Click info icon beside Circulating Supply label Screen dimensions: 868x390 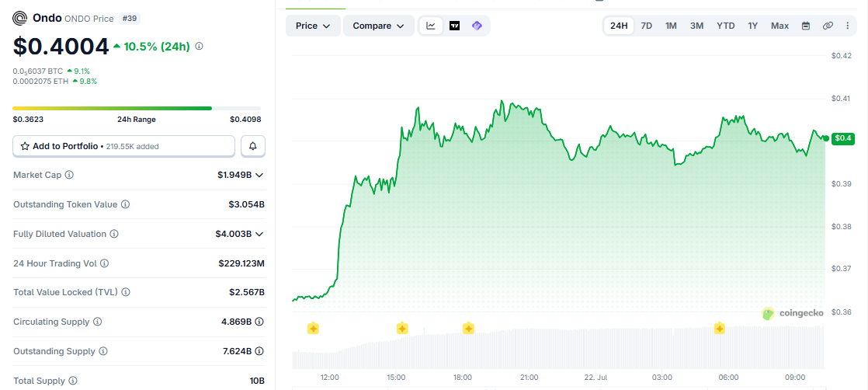[97, 322]
